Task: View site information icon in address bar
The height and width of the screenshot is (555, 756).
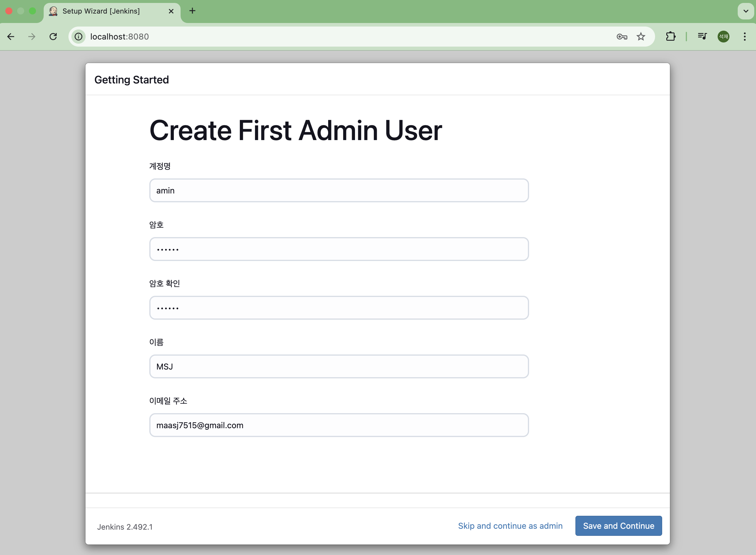Action: pyautogui.click(x=78, y=36)
